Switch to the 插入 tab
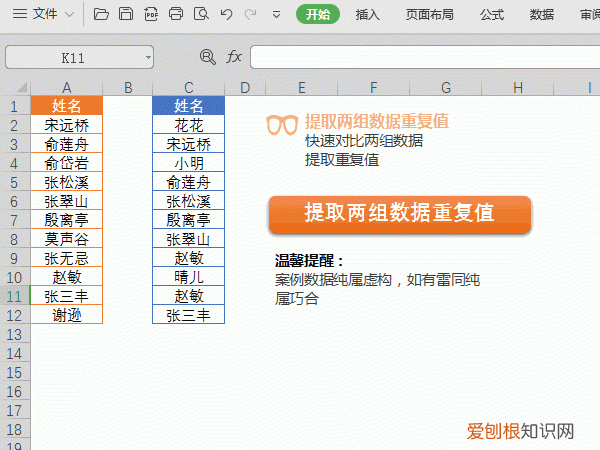Viewport: 600px width, 450px height. [367, 15]
